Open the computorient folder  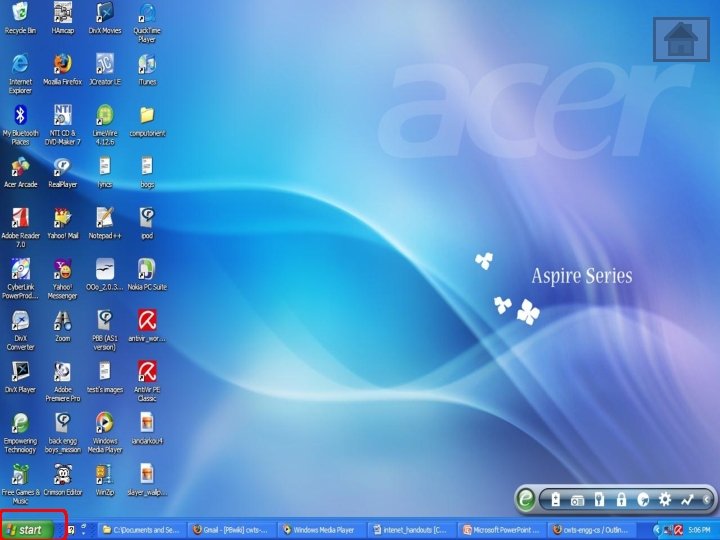click(x=147, y=115)
